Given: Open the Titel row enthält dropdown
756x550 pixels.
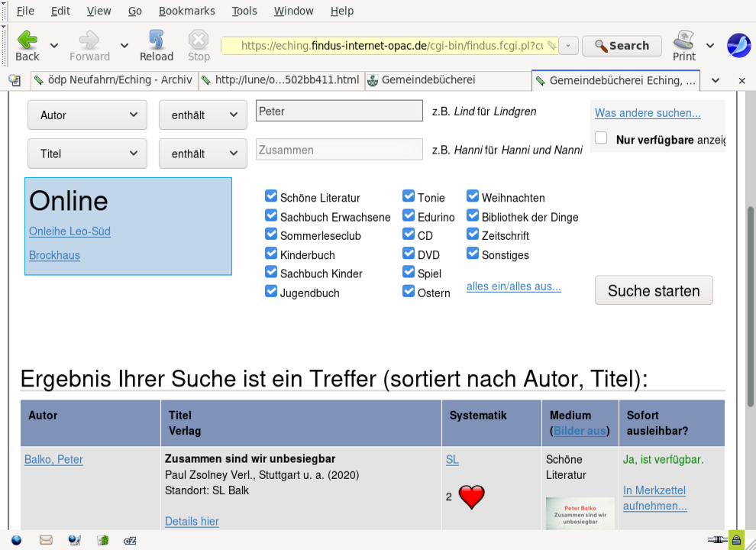Looking at the screenshot, I should (x=202, y=154).
